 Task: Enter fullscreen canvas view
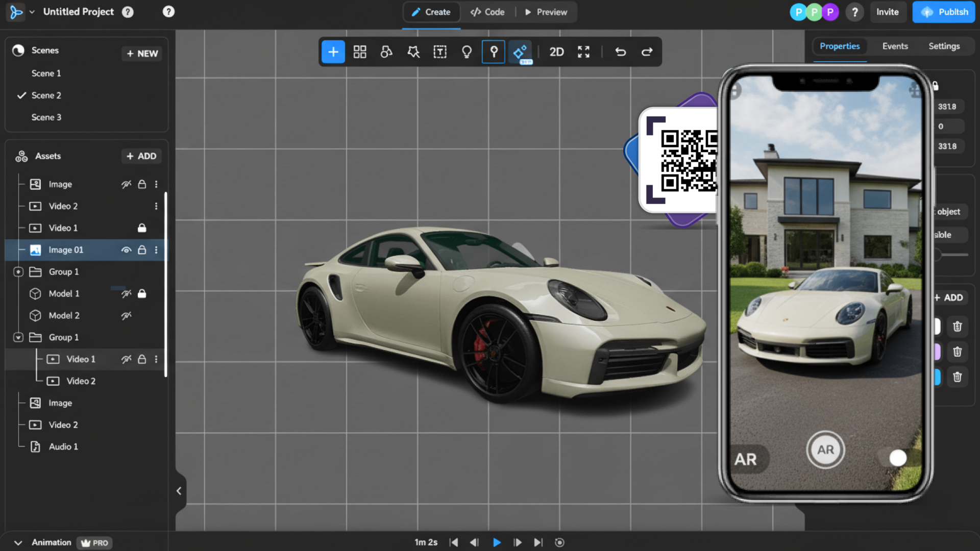pyautogui.click(x=583, y=52)
